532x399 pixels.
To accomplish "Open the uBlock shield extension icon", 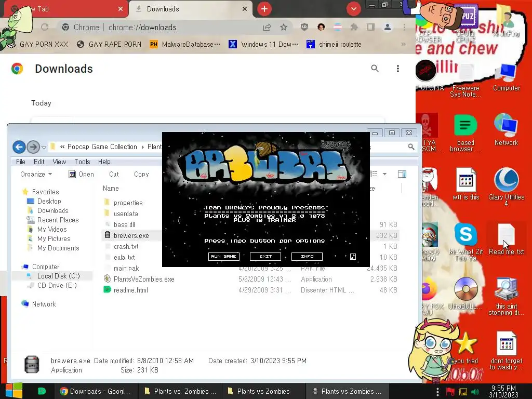I will (x=304, y=27).
